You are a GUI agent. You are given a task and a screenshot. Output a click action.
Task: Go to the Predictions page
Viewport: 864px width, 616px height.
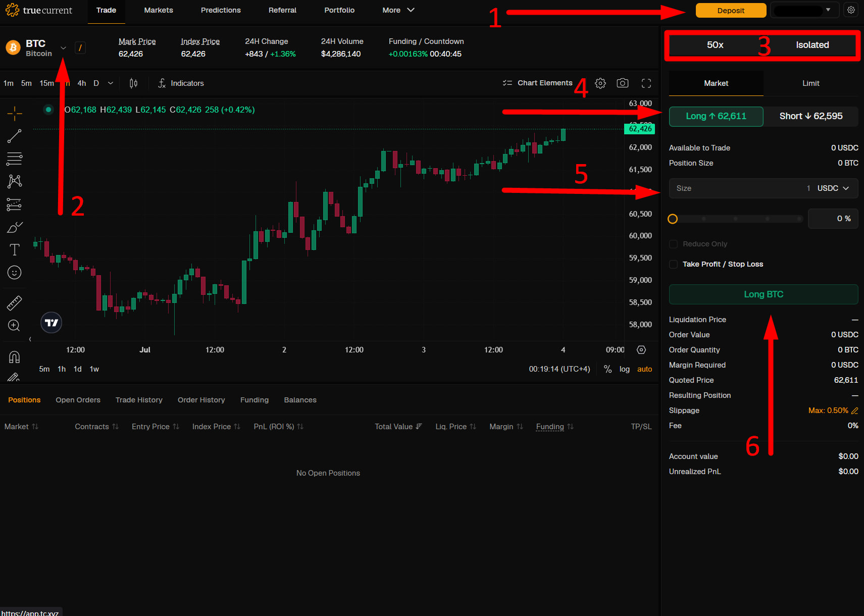221,10
